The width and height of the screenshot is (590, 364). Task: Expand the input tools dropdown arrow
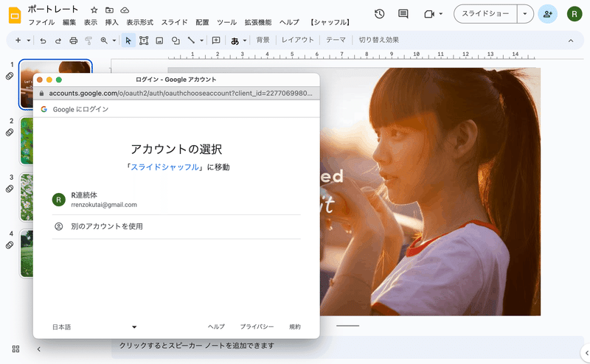coord(245,41)
